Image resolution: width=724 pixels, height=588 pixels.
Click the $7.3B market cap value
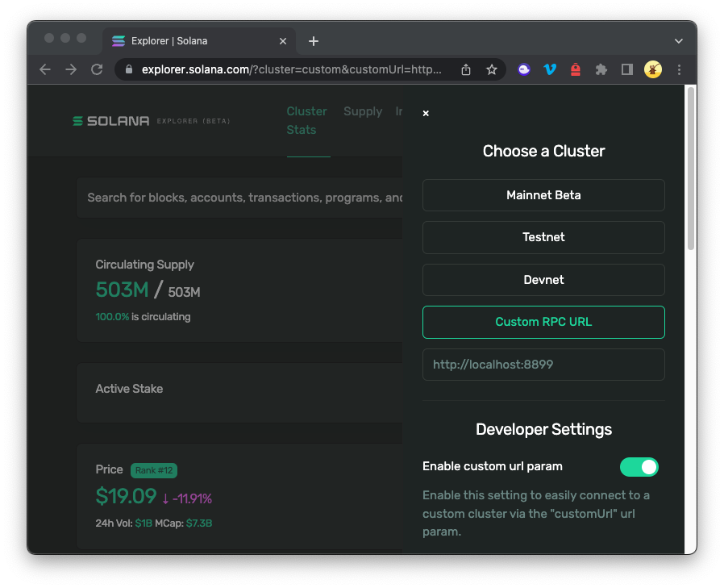click(199, 523)
